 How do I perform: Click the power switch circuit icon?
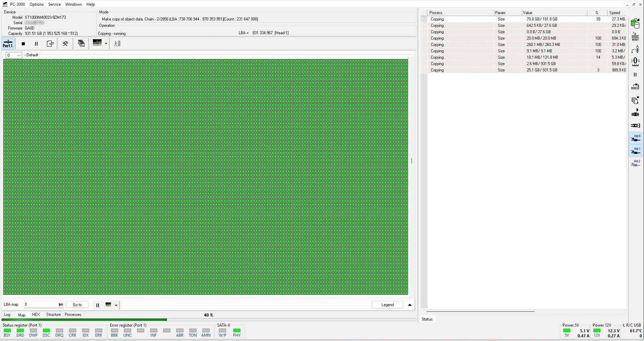[x=635, y=50]
